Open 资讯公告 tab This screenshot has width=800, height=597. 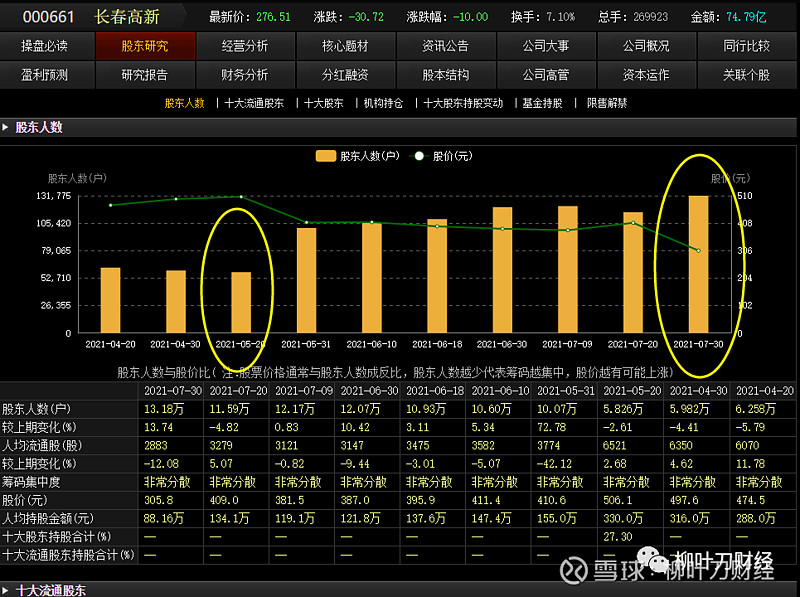[445, 46]
